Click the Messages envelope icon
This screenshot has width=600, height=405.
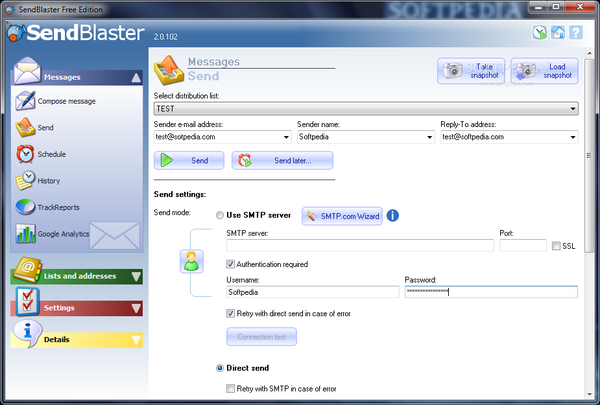(x=27, y=70)
